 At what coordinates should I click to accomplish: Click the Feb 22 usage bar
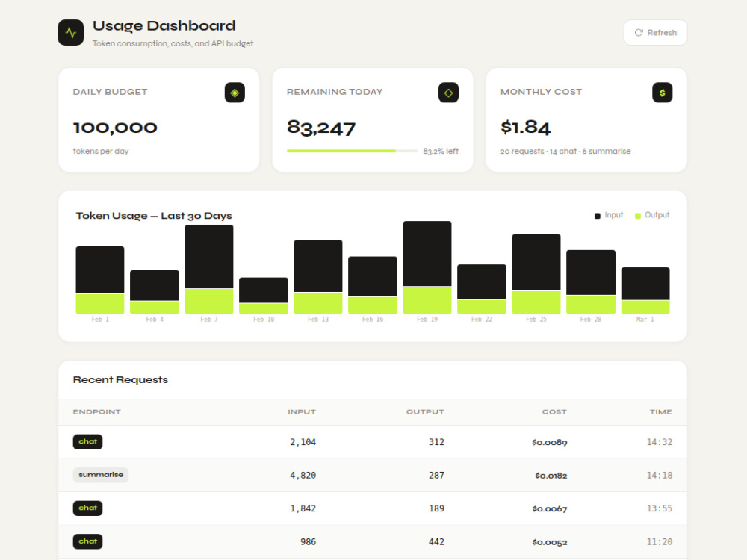click(x=482, y=289)
